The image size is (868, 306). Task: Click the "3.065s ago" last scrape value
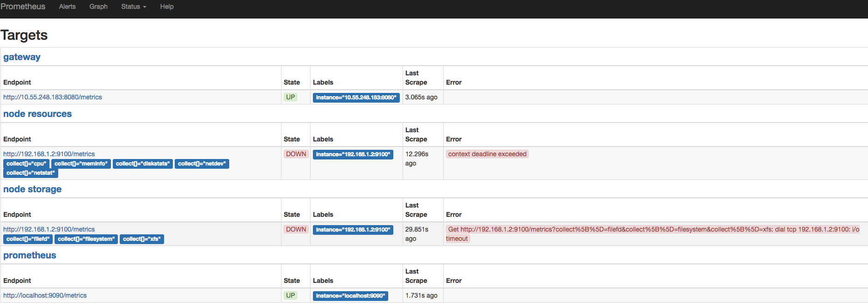click(422, 97)
